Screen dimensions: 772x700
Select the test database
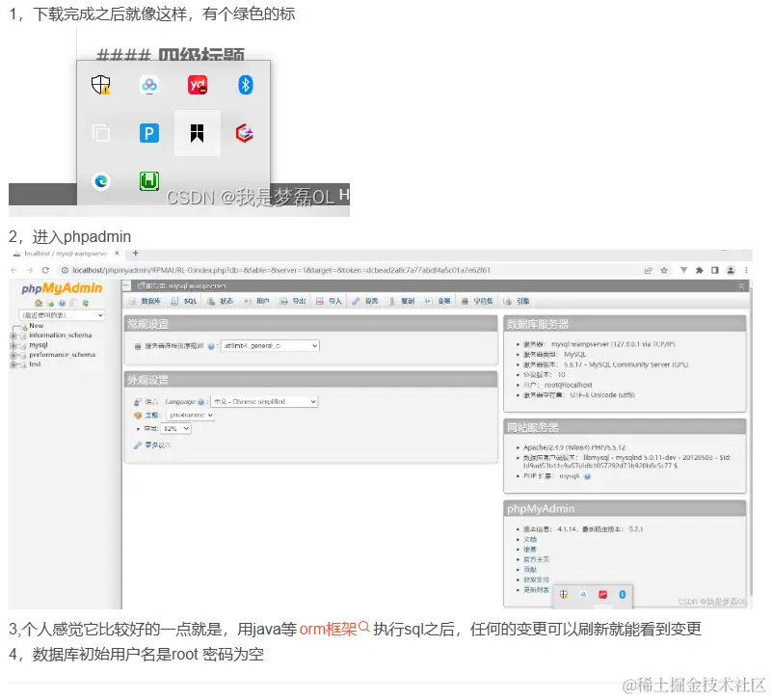pyautogui.click(x=35, y=364)
